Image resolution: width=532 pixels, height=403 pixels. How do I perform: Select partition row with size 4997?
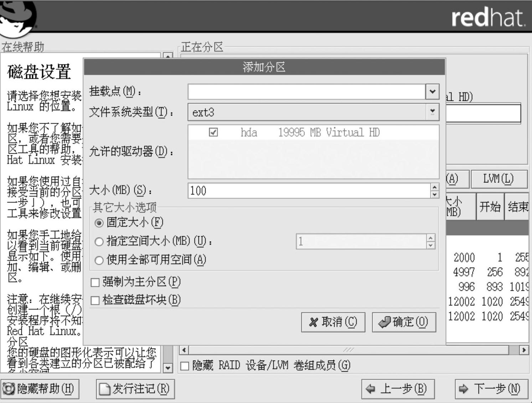pos(487,272)
